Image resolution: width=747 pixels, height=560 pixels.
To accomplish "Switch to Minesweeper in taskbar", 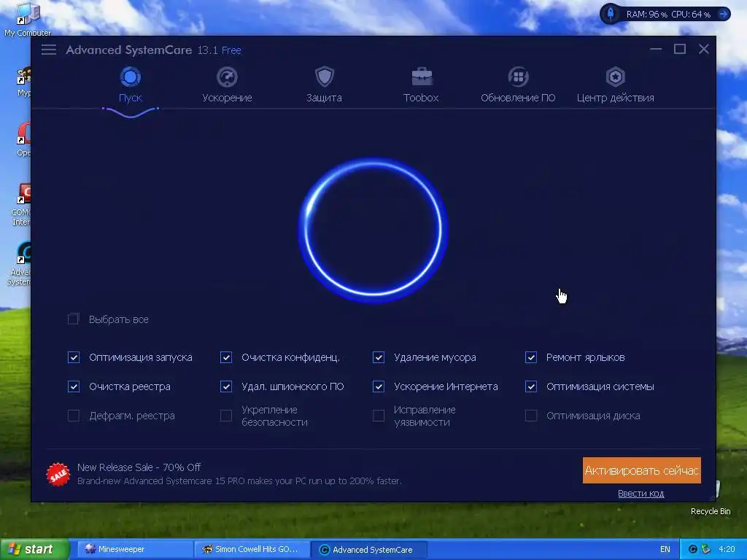I will tap(135, 549).
